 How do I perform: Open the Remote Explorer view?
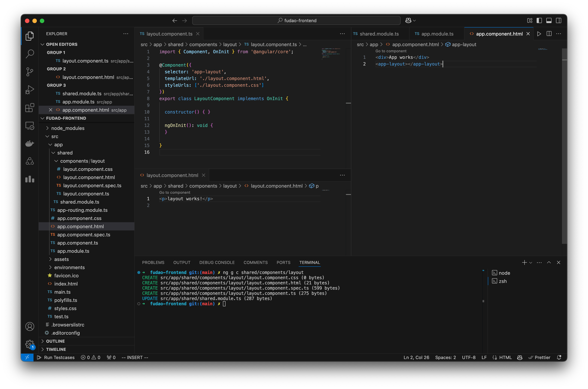30,126
